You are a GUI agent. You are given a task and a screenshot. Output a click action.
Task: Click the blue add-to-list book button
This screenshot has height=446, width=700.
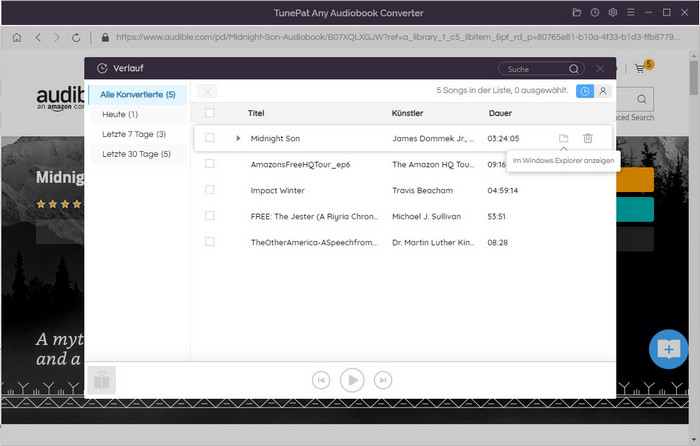(x=668, y=349)
